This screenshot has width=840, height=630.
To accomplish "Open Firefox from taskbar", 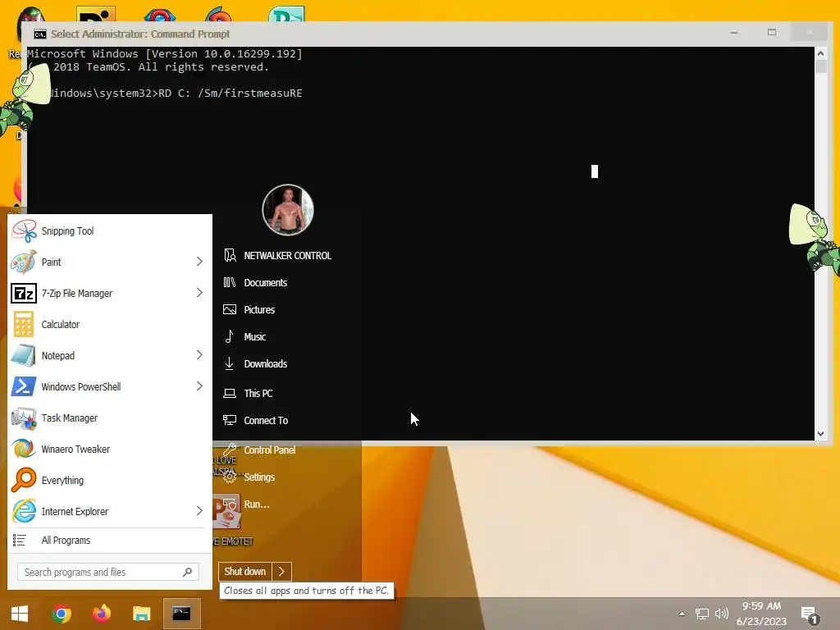I will tap(101, 614).
